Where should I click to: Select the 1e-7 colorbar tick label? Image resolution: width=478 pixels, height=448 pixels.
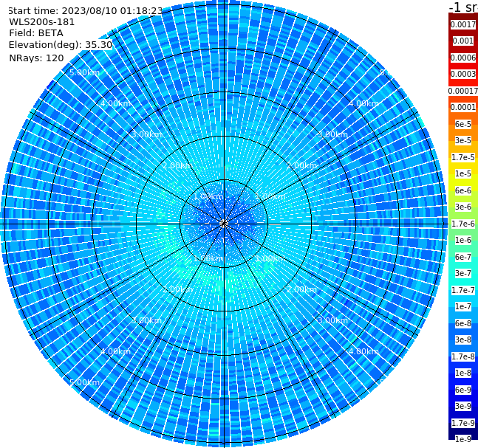(x=463, y=306)
